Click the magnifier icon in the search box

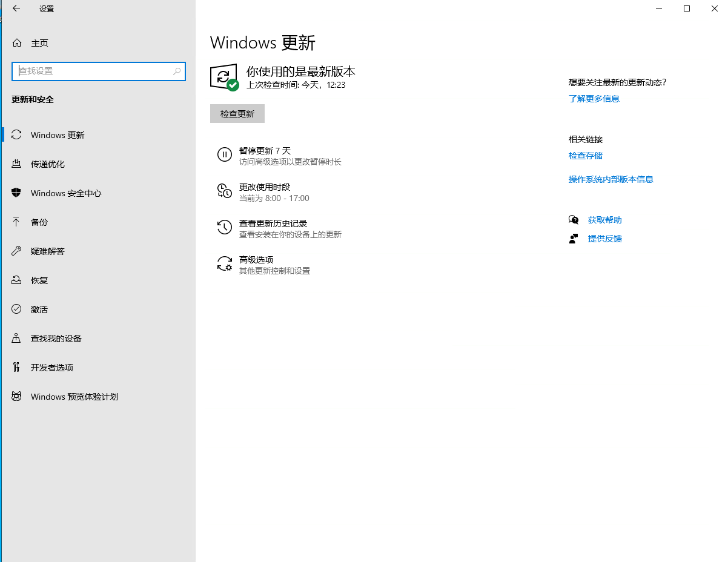tap(177, 71)
